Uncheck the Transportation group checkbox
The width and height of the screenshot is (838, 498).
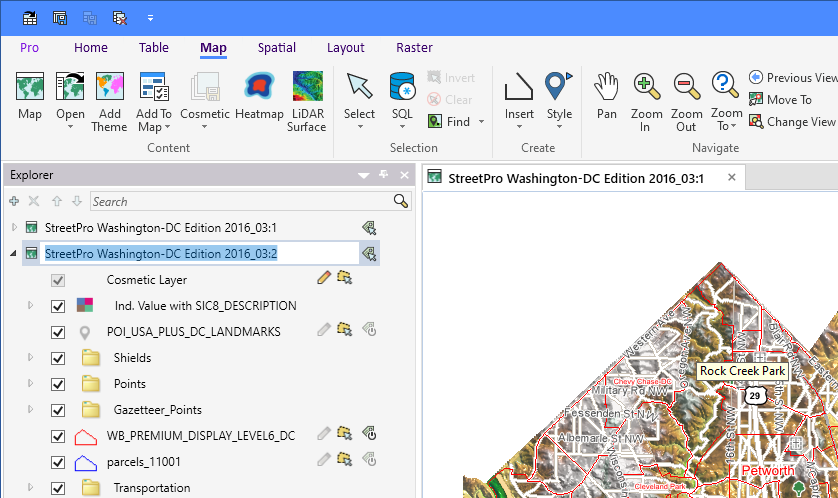pyautogui.click(x=58, y=488)
